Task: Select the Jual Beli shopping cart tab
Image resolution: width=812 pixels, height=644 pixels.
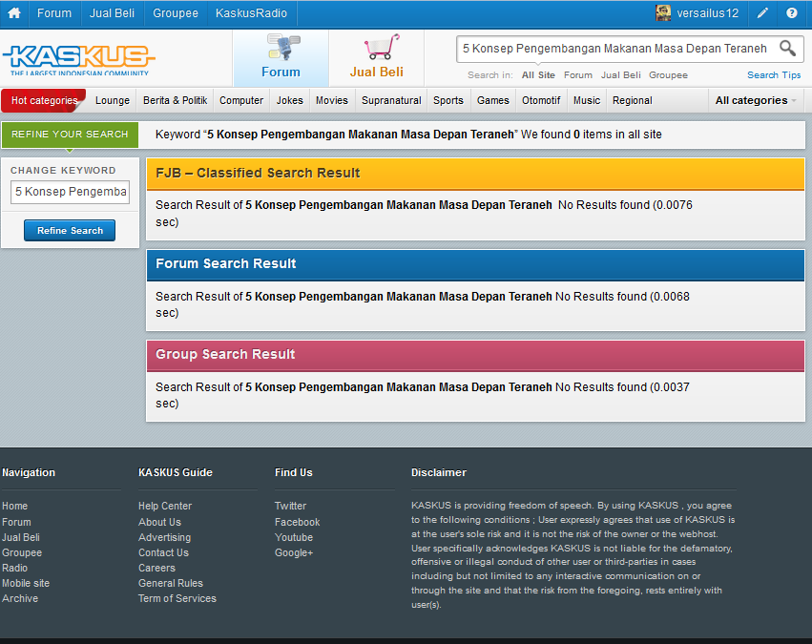Action: (x=377, y=57)
